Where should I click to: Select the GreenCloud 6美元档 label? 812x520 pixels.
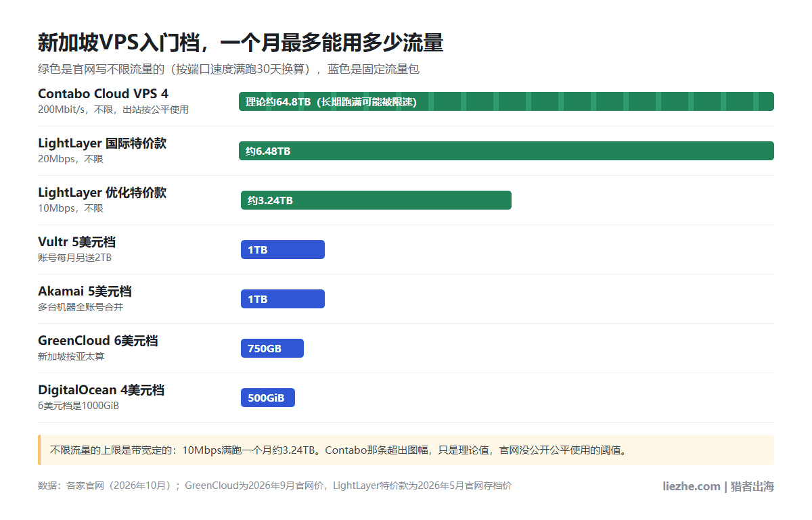click(x=97, y=341)
